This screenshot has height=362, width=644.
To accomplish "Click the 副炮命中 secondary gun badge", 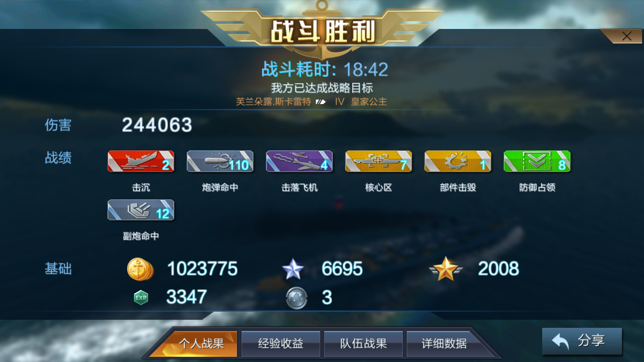I will click(141, 210).
